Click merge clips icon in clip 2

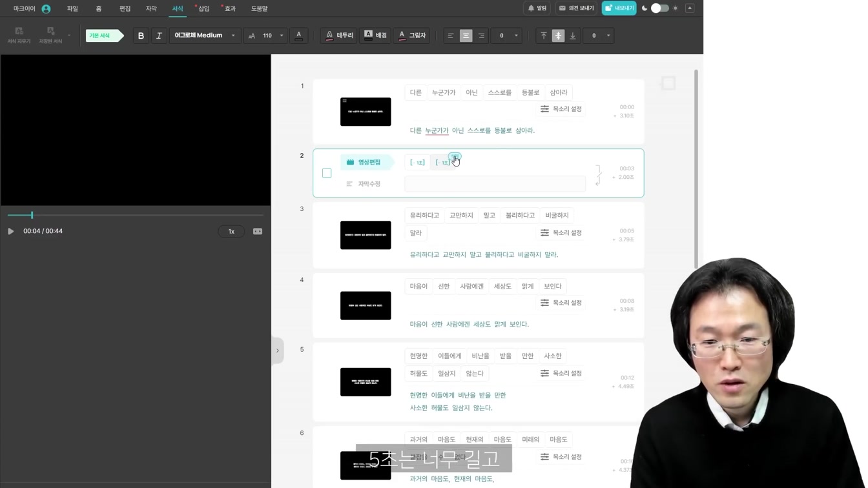(599, 174)
